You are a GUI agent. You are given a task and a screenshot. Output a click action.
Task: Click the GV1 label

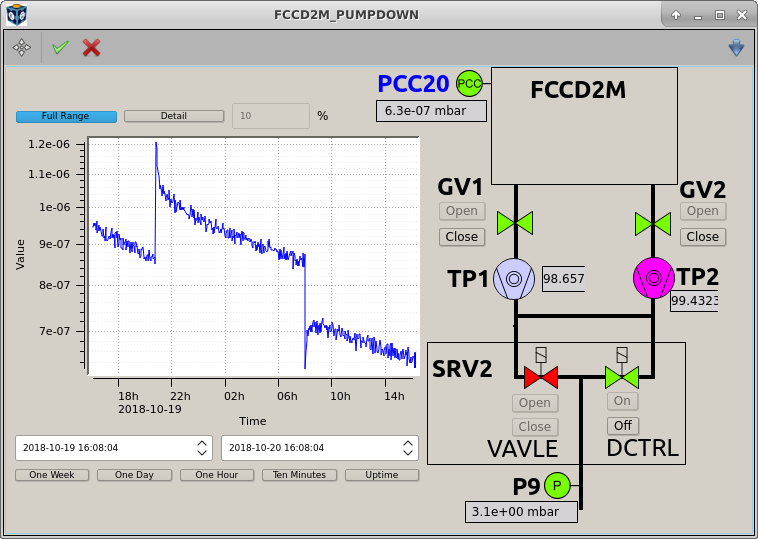[460, 187]
